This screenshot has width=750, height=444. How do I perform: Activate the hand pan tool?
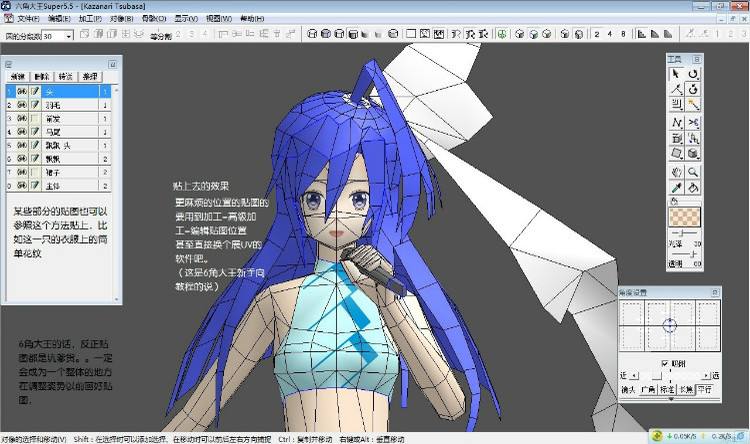pos(676,172)
